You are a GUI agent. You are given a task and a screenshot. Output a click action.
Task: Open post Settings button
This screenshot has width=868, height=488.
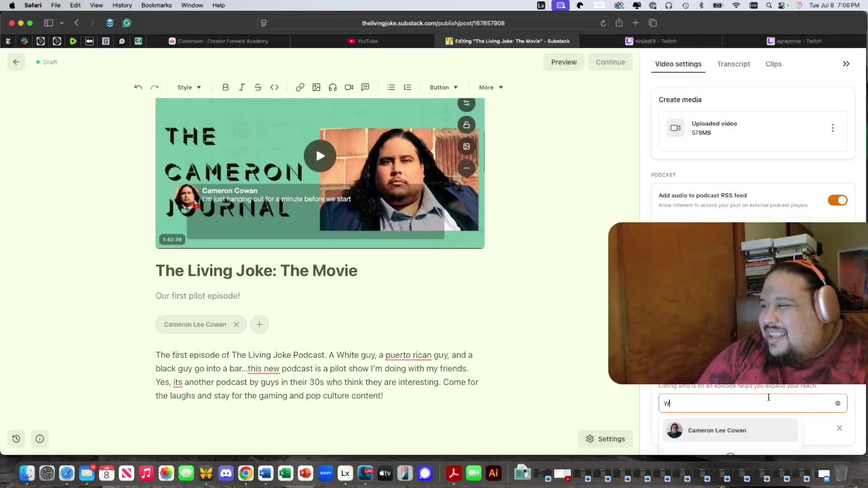pos(606,439)
